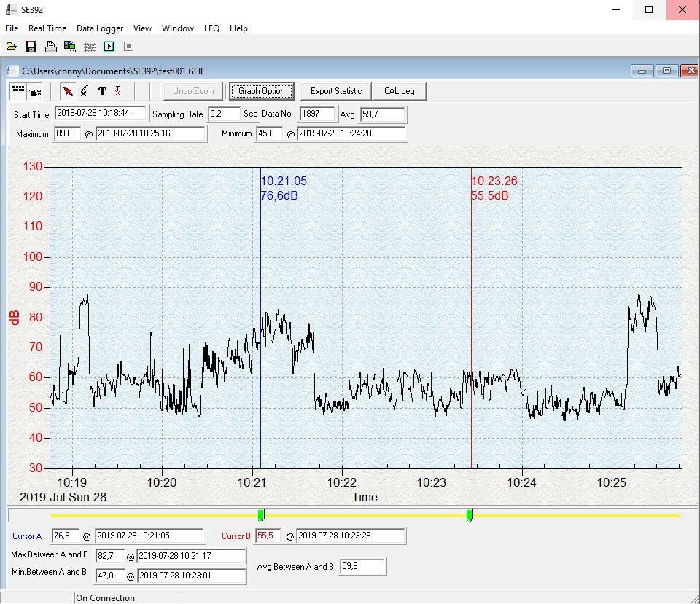Open Graph Option dialog
The image size is (700, 604).
tap(261, 91)
